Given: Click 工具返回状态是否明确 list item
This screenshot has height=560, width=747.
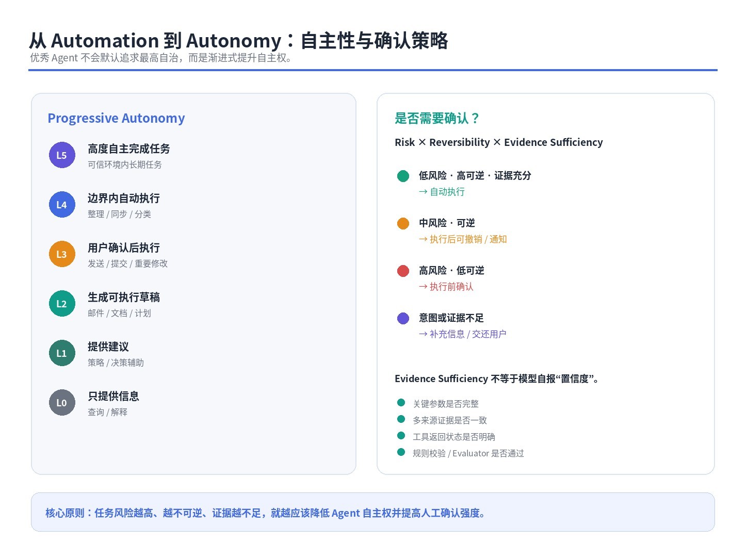Looking at the screenshot, I should pyautogui.click(x=454, y=437).
